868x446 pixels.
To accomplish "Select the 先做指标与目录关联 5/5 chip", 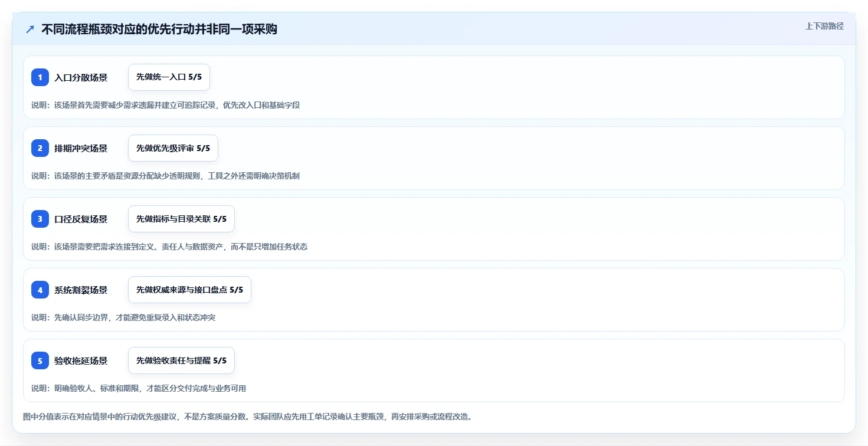I will 181,219.
